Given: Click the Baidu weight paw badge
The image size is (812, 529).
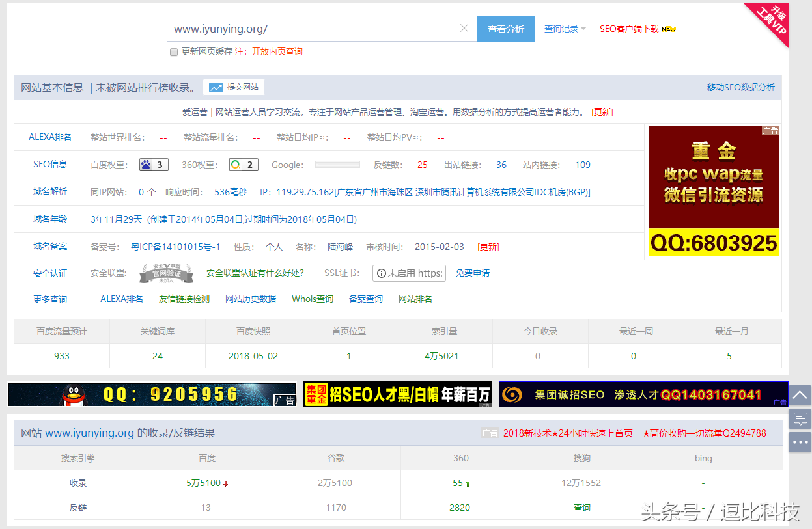Looking at the screenshot, I should [154, 165].
